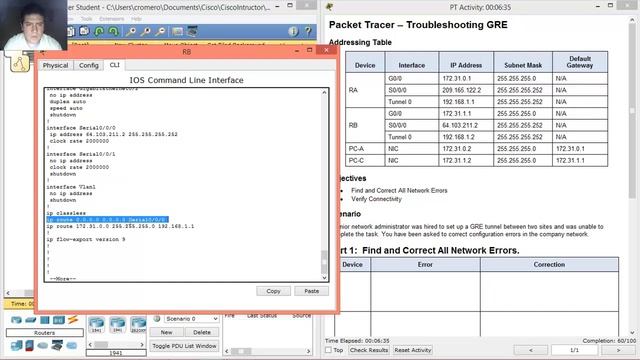
Task: Click the highlighted ip route 0.0.0.0 line
Action: point(107,220)
